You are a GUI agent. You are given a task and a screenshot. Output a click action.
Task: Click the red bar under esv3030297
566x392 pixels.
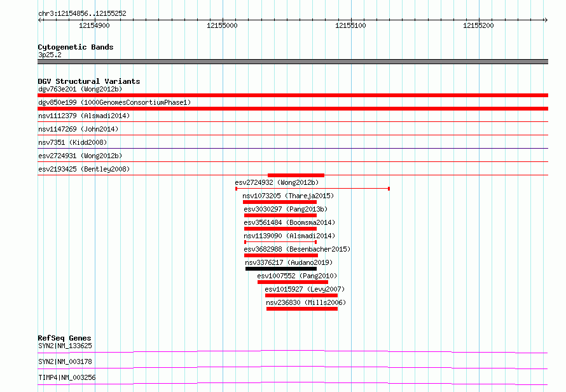[280, 215]
